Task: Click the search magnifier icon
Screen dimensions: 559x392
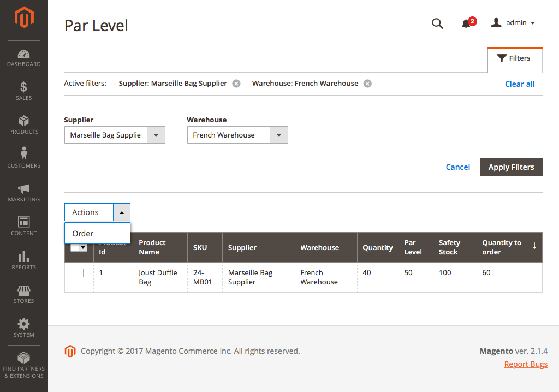Action: pyautogui.click(x=437, y=23)
